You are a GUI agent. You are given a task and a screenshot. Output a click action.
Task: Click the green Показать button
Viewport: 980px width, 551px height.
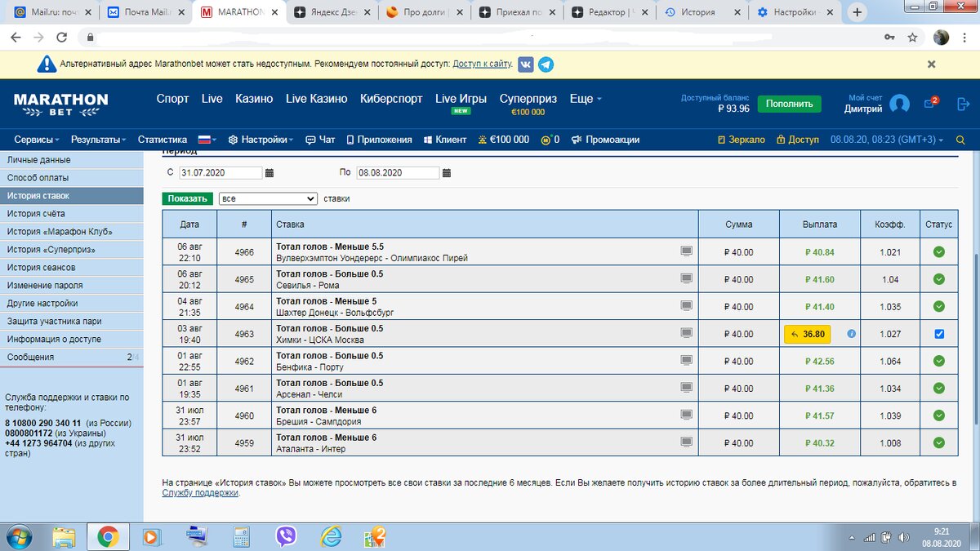[188, 198]
